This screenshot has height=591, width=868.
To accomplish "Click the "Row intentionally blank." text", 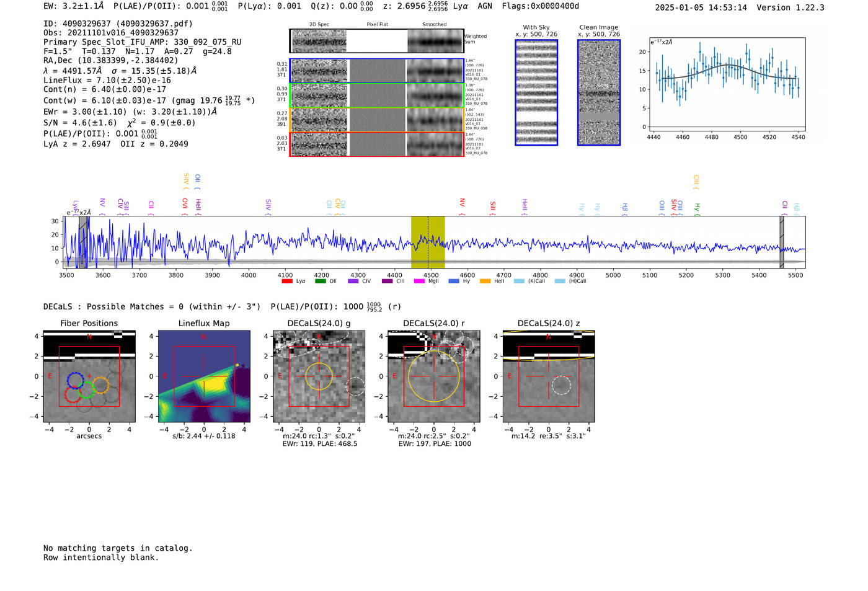I will click(x=101, y=558).
